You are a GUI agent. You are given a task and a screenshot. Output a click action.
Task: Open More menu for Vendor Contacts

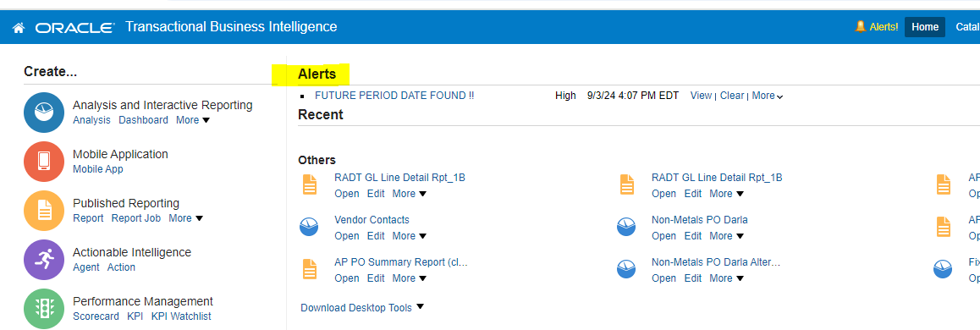point(410,235)
